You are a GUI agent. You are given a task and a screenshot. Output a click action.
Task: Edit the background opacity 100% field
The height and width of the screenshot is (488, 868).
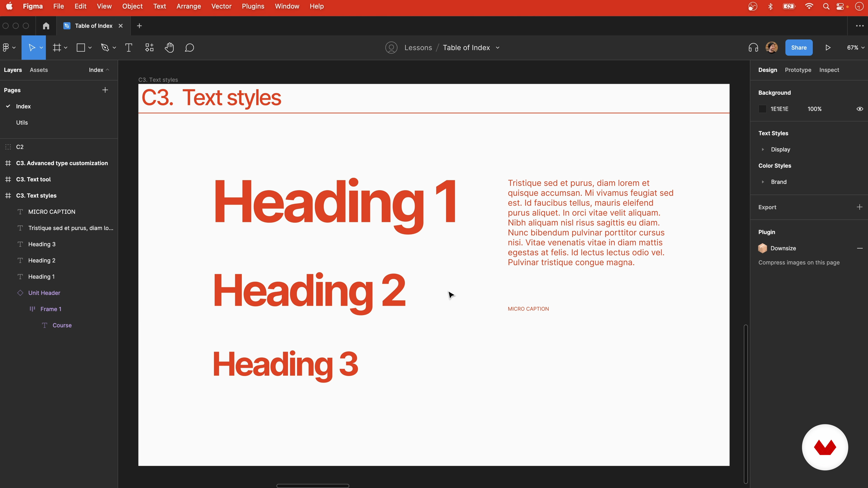(x=814, y=109)
